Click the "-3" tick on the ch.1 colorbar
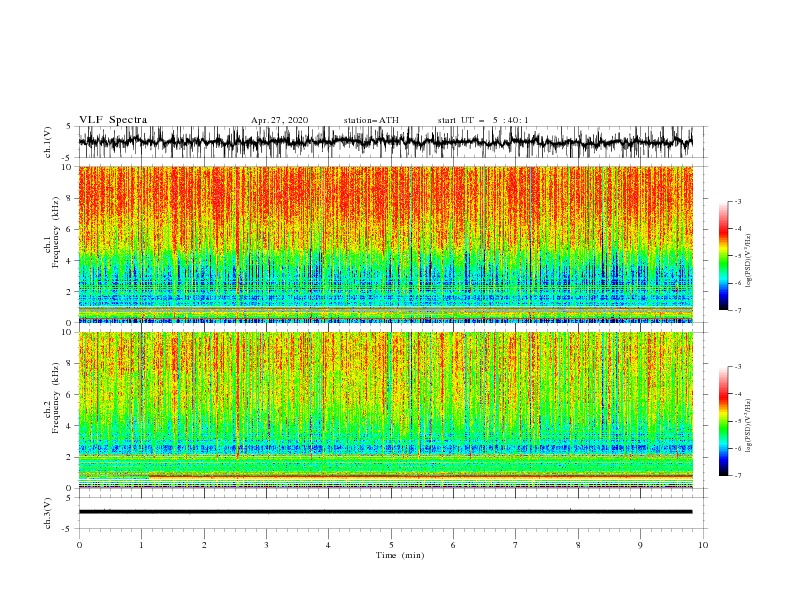 click(738, 201)
